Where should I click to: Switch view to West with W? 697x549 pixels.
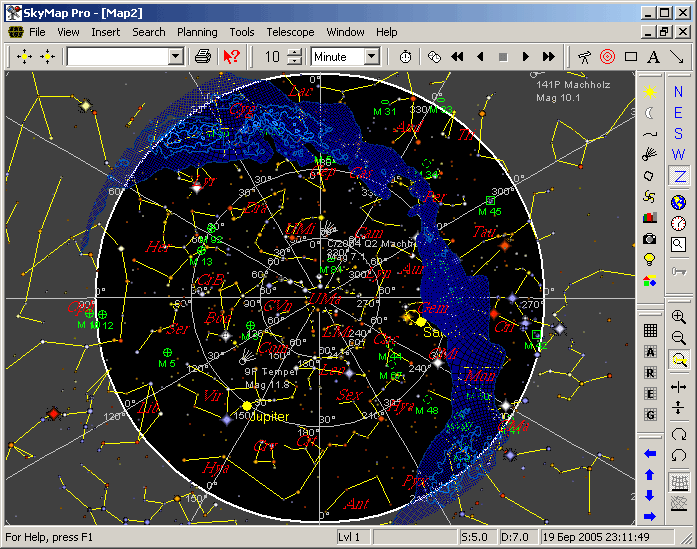[x=678, y=155]
